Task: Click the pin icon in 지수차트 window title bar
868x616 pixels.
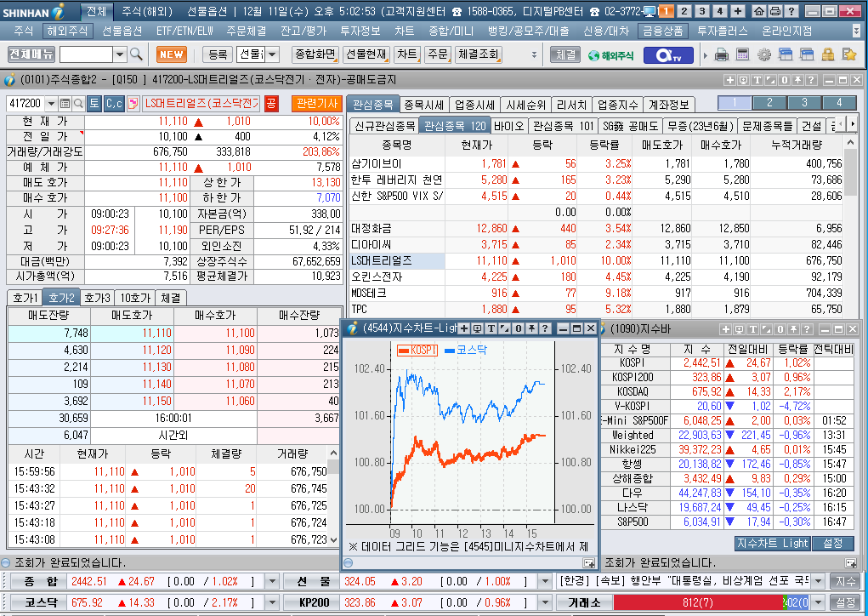Action: point(531,328)
